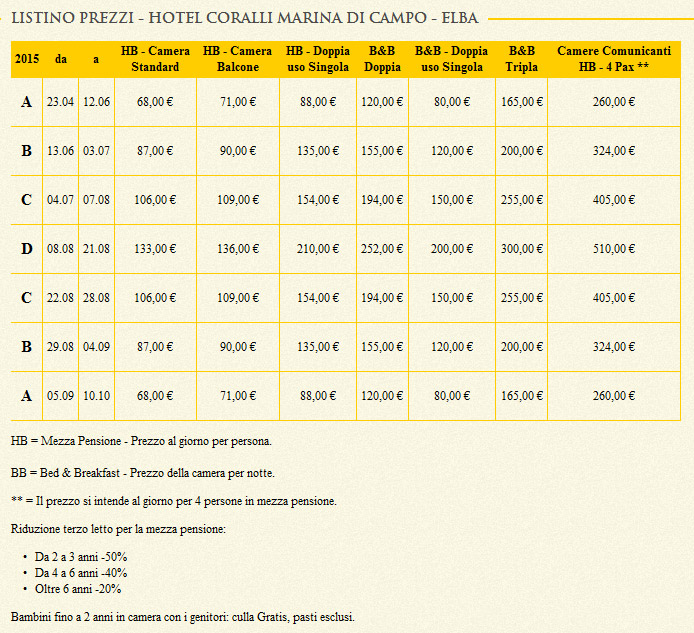This screenshot has width=694, height=633.
Task: Select '88,00 €' in the 23.04 row
Action: tap(318, 102)
